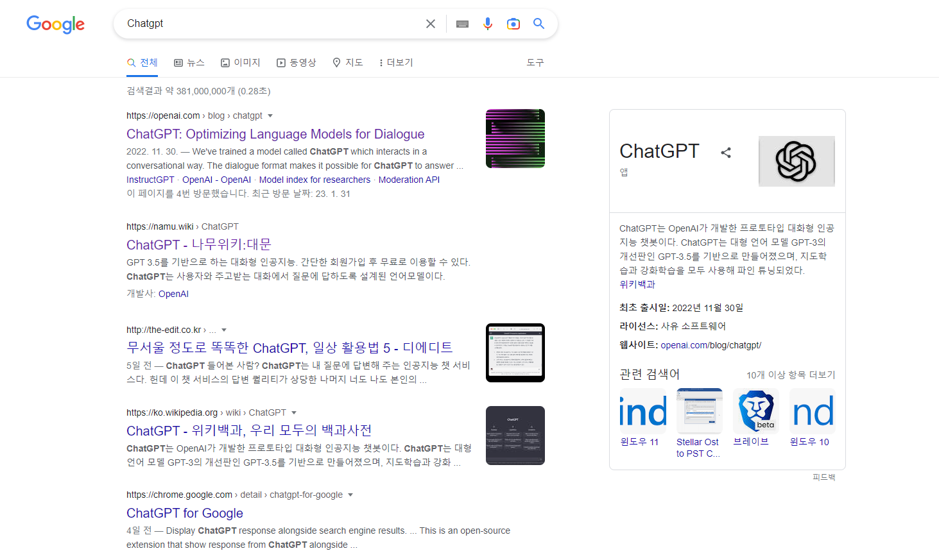Expand dropdown arrow beside chrome.google.com URL
939x560 pixels.
pos(350,495)
